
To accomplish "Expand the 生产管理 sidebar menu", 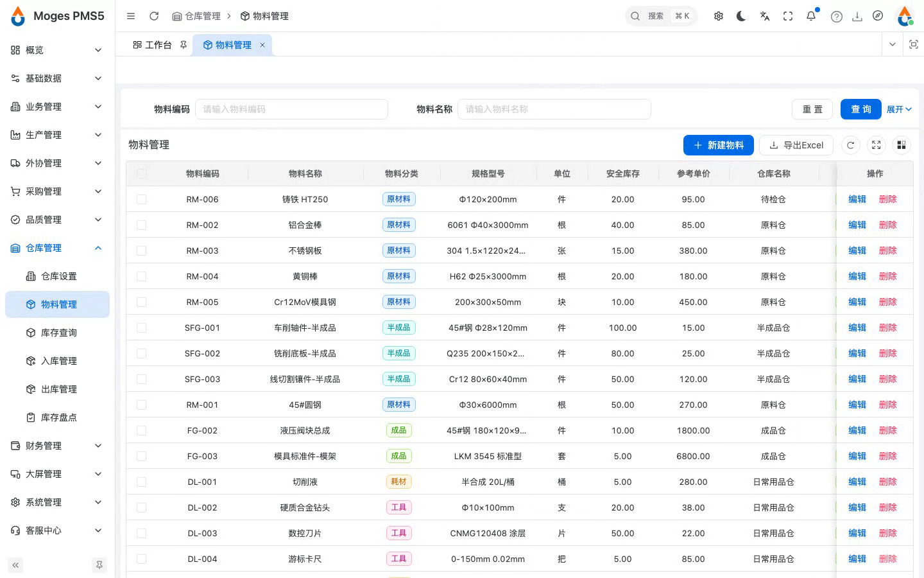I will coord(57,135).
